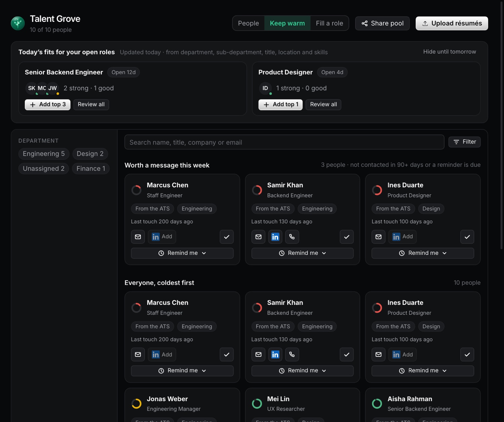Call Samir Khan from Everyone, coldest first list
Screen dimensions: 504x422
(x=292, y=354)
